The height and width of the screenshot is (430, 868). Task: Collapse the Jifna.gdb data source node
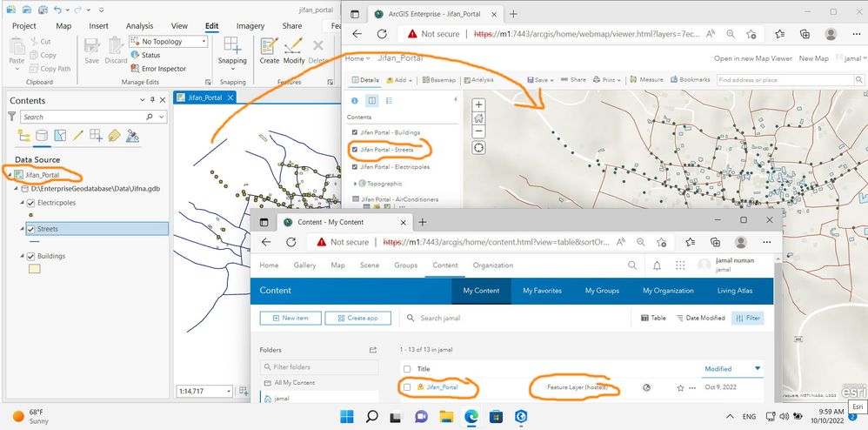click(17, 189)
